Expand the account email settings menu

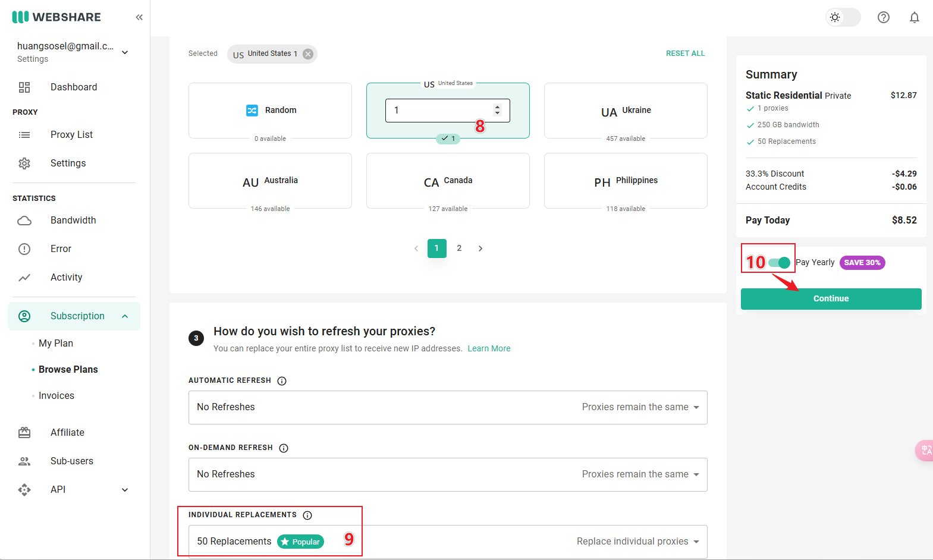(x=125, y=52)
